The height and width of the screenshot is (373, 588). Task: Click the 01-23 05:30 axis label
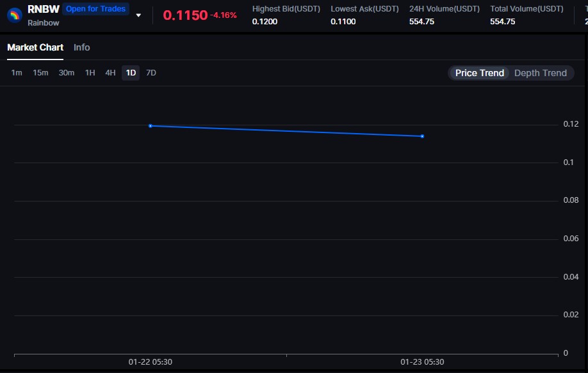423,361
